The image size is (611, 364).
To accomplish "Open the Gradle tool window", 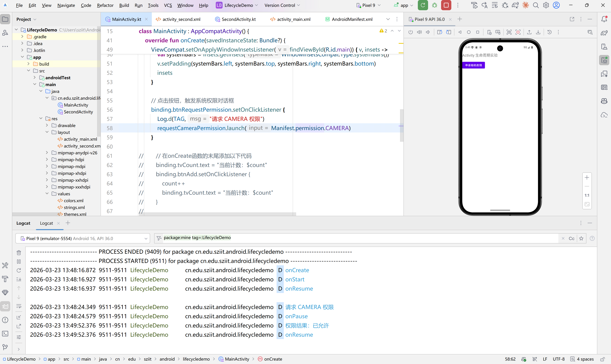I will point(604,33).
